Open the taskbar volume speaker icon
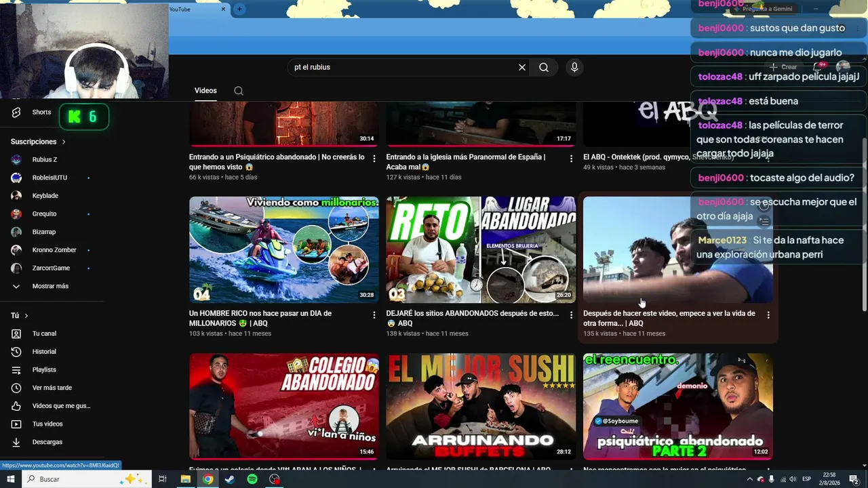 pos(793,479)
